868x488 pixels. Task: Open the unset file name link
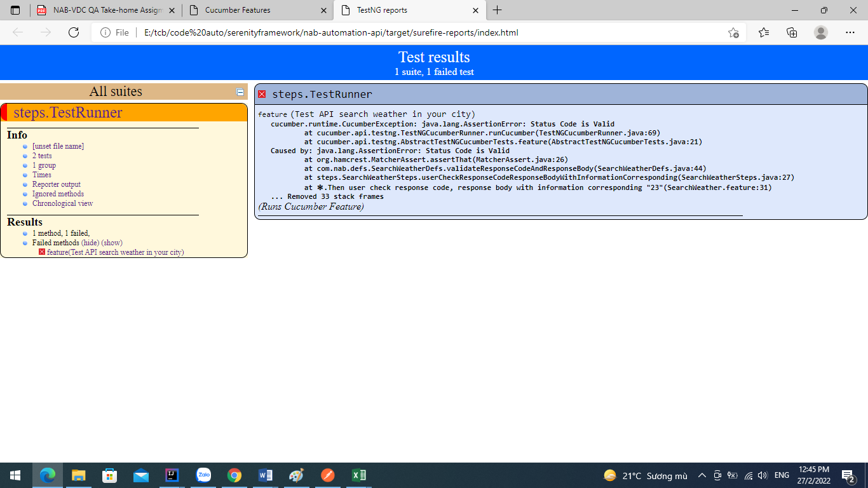click(x=58, y=146)
